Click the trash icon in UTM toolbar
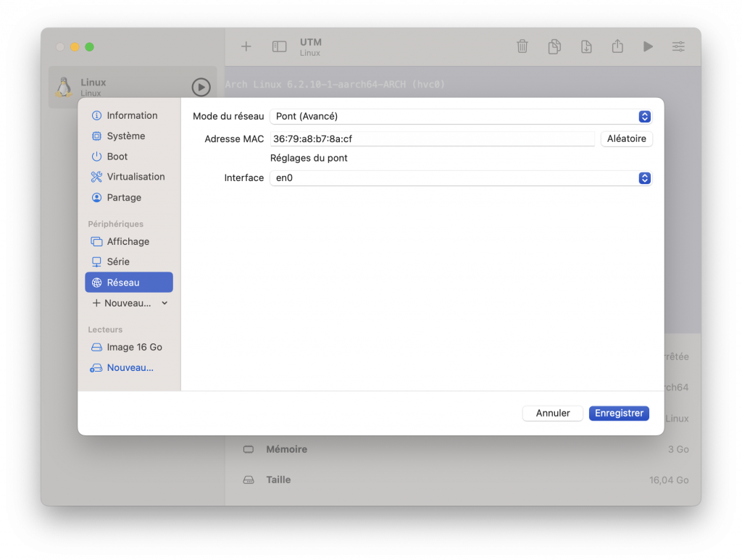 (522, 46)
